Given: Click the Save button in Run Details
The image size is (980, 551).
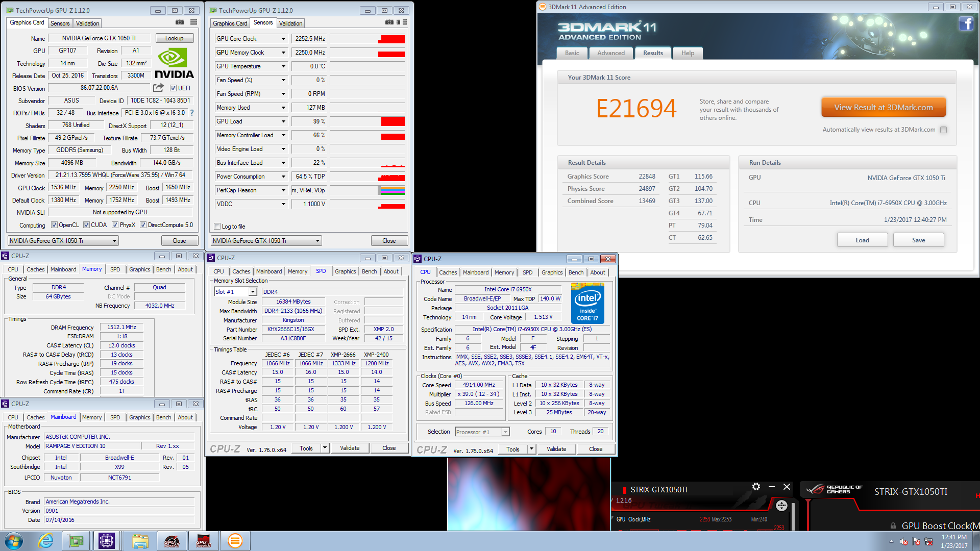Looking at the screenshot, I should point(918,240).
